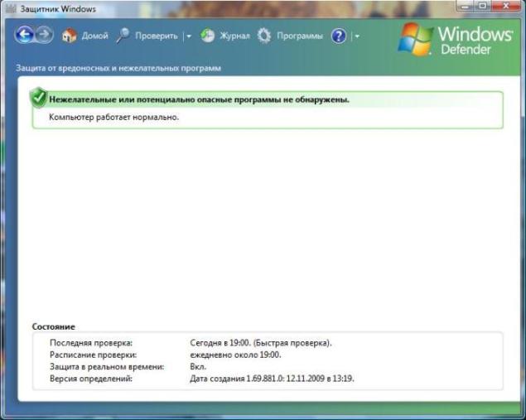Close the Защитник Windows window
Screen dimensions: 526x420
click(x=506, y=5)
